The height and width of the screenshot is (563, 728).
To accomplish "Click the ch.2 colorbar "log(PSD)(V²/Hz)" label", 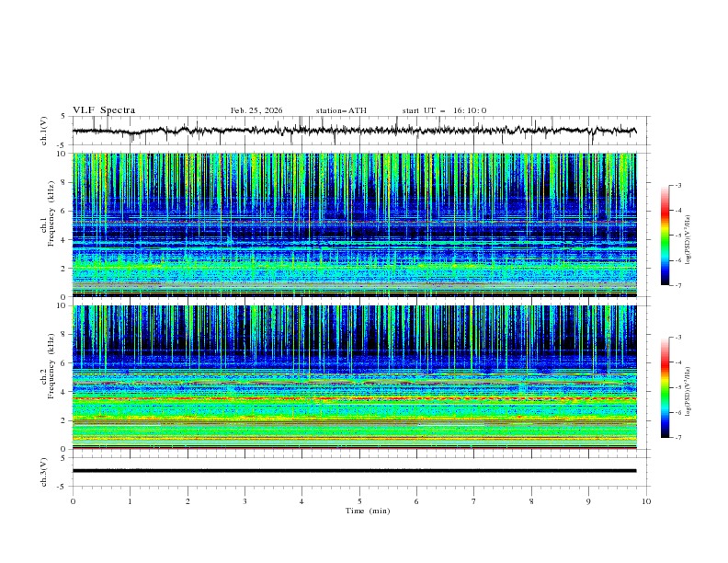I will coord(688,391).
